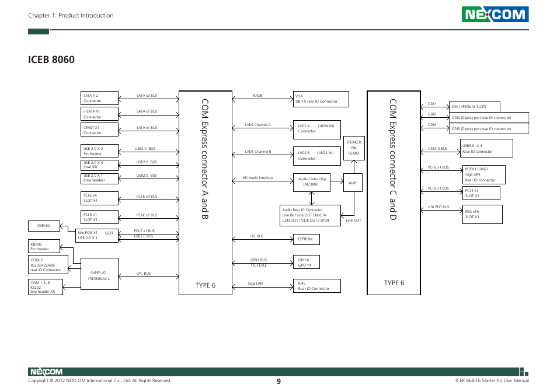Select the 'USB 2.0 X 4 (rear IO)' box
The width and height of the screenshot is (557, 392).
[x=99, y=165]
